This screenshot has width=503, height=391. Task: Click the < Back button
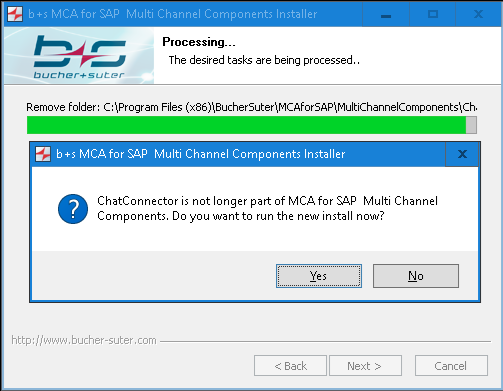coord(290,366)
